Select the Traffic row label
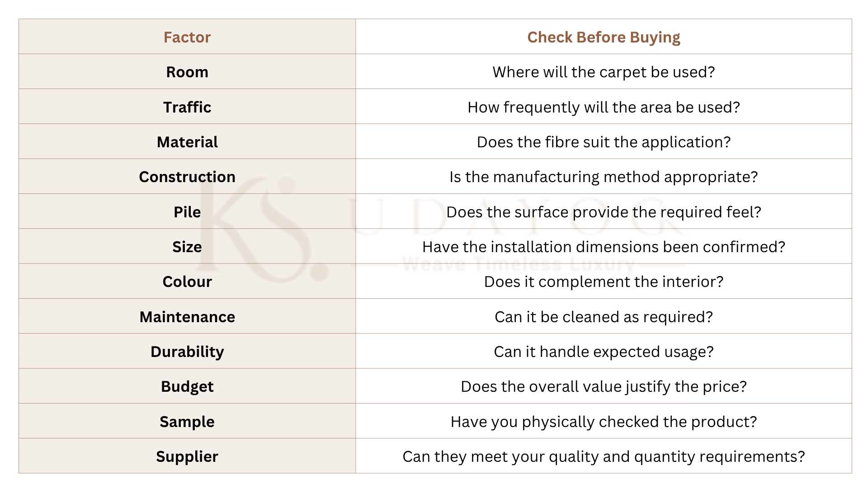 pyautogui.click(x=187, y=107)
